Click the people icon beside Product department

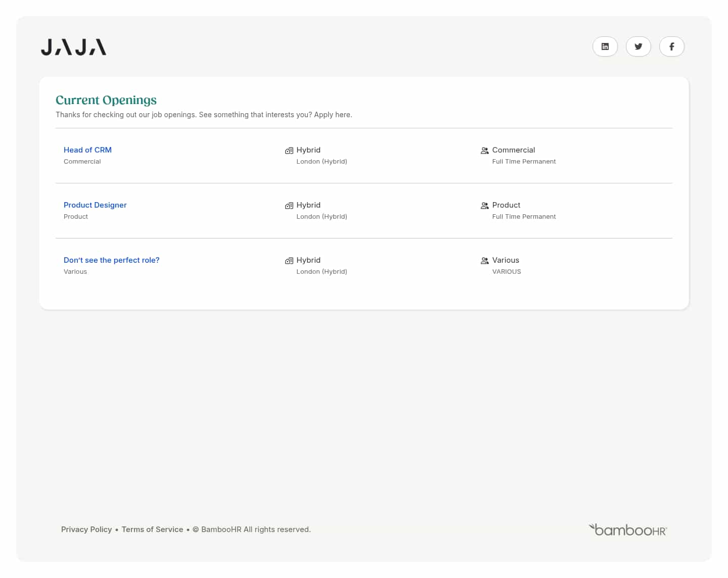pos(484,205)
